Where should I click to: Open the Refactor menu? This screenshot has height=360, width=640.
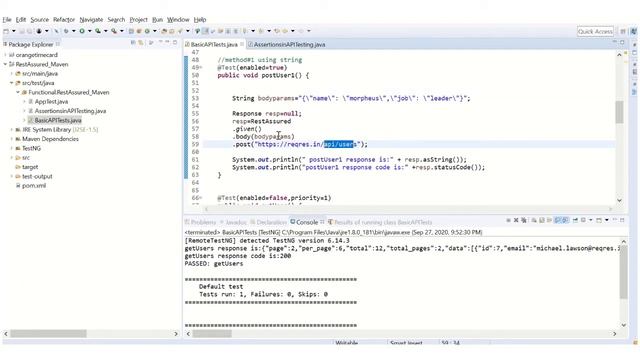point(64,20)
